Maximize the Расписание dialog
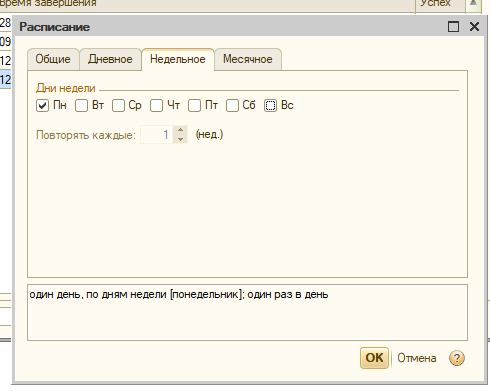Image resolution: width=490 pixels, height=391 pixels. coord(453,27)
